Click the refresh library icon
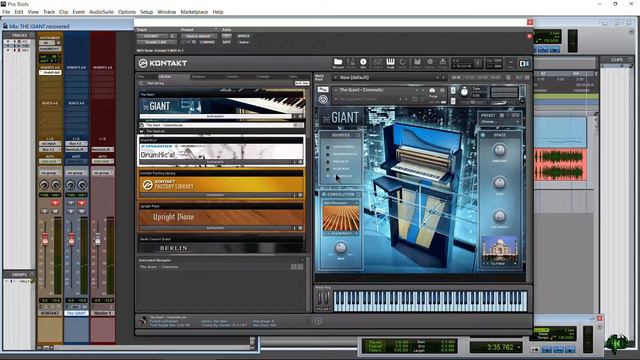 pos(141,83)
